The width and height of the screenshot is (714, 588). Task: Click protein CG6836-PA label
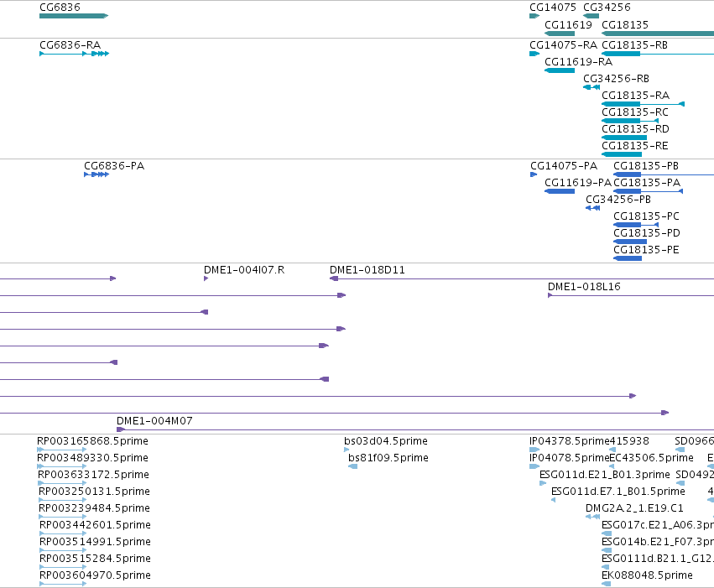tap(114, 165)
